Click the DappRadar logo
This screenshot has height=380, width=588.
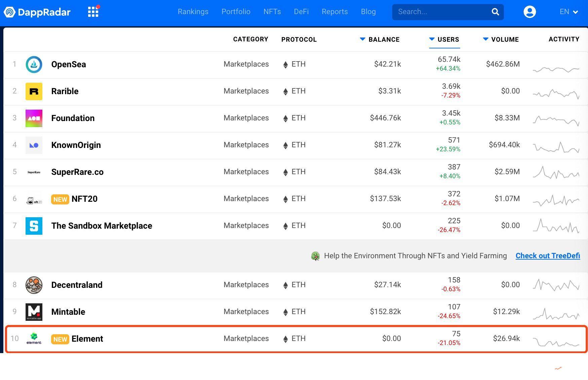[37, 12]
